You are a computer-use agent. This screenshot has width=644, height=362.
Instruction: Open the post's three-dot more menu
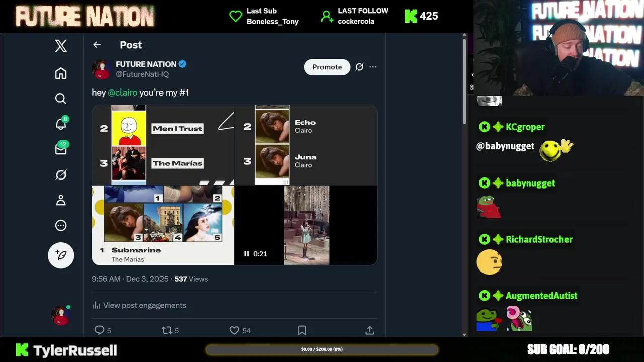pyautogui.click(x=373, y=67)
